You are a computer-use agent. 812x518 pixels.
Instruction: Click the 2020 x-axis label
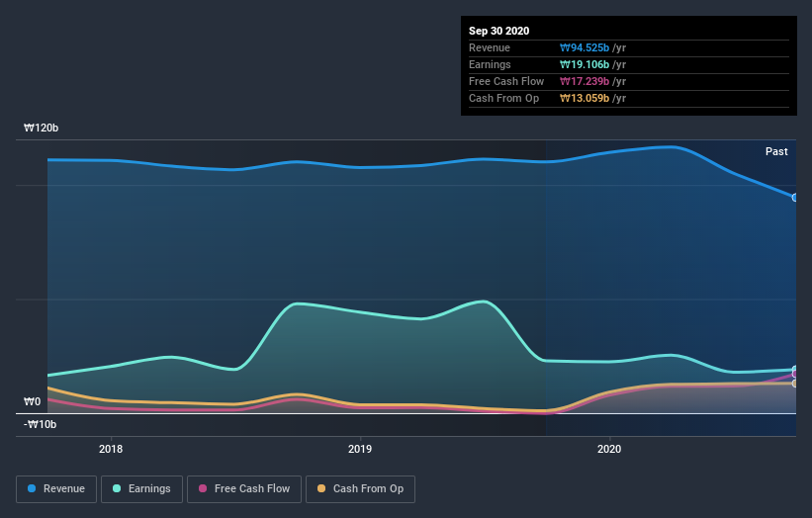tap(609, 449)
